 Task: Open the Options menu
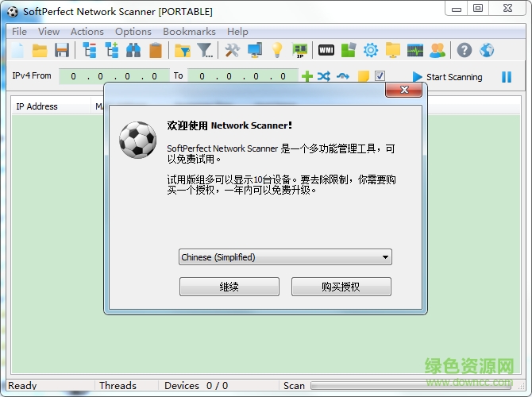point(133,32)
